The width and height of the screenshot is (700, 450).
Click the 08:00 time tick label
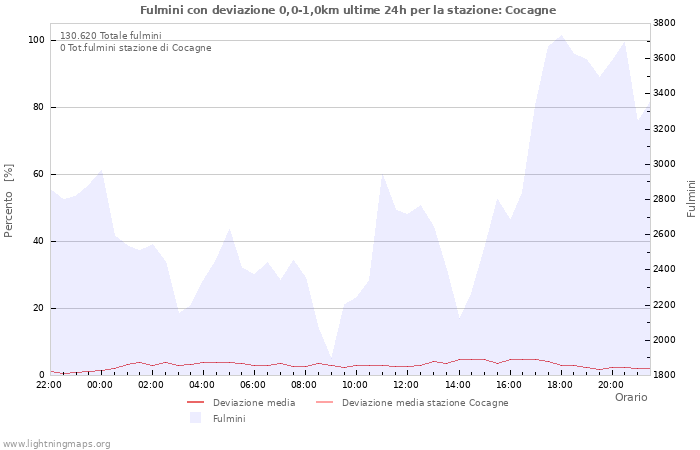coord(304,385)
